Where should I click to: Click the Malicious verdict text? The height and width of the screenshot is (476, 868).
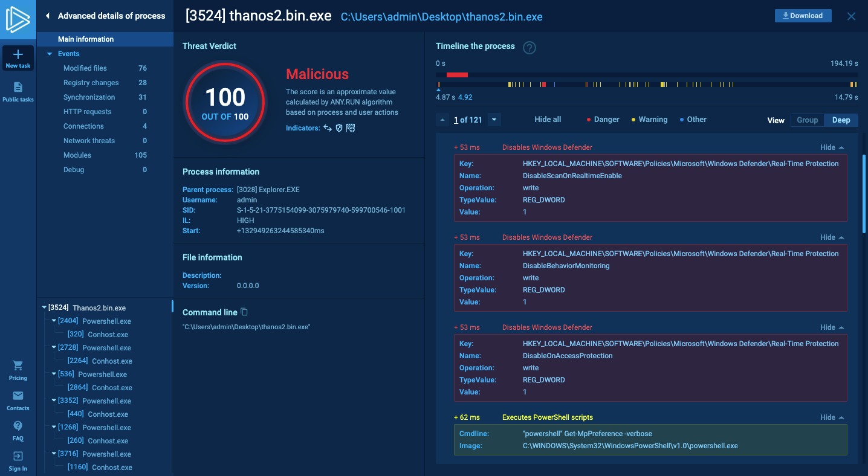click(x=317, y=74)
